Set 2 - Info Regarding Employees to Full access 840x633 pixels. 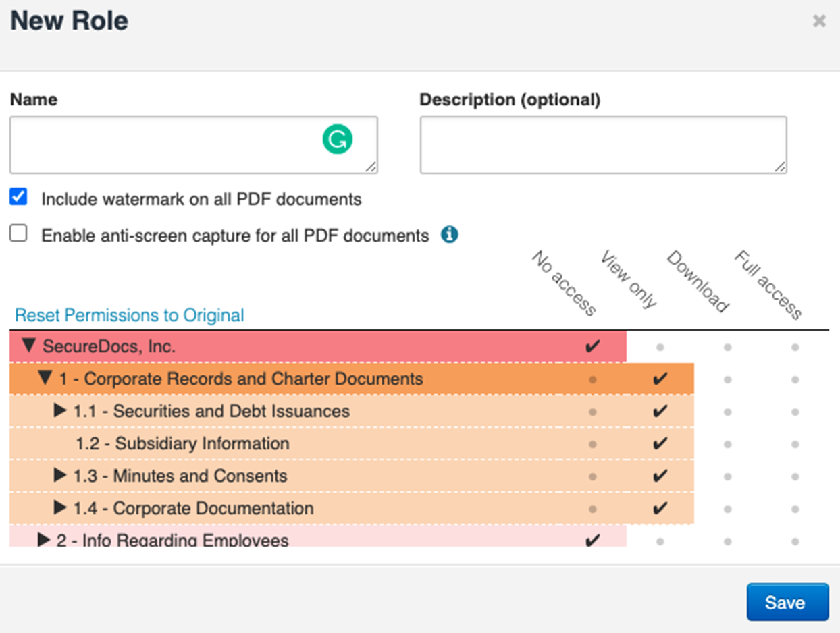click(x=795, y=541)
